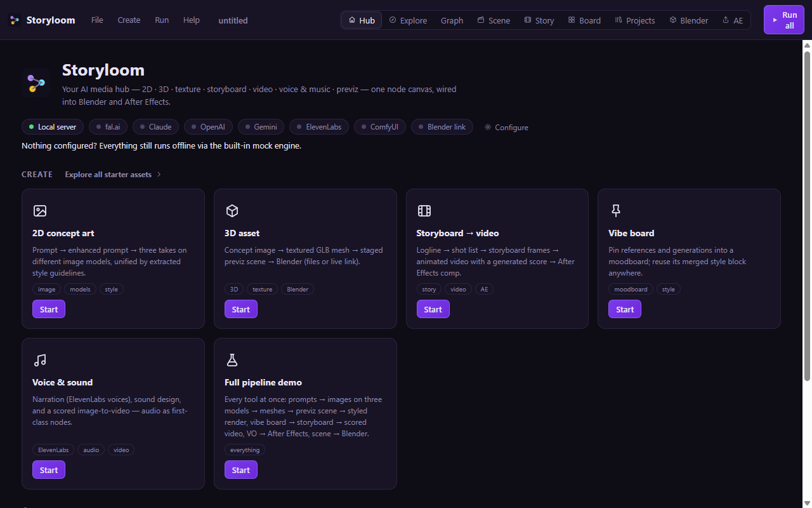Switch to the Graph tab

coord(452,20)
